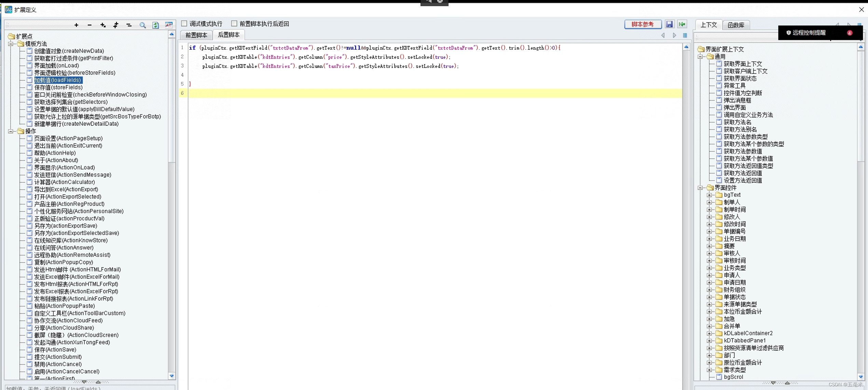Expand the bgText control folder
The height and width of the screenshot is (390, 868).
click(709, 195)
